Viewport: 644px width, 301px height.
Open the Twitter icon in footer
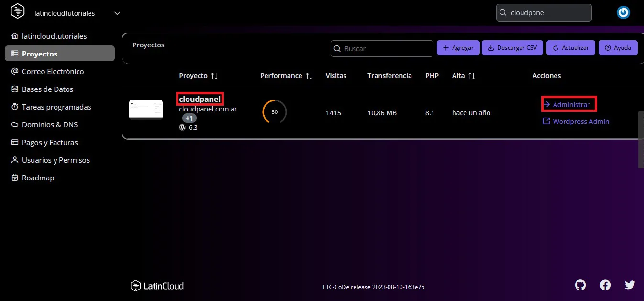tap(630, 285)
